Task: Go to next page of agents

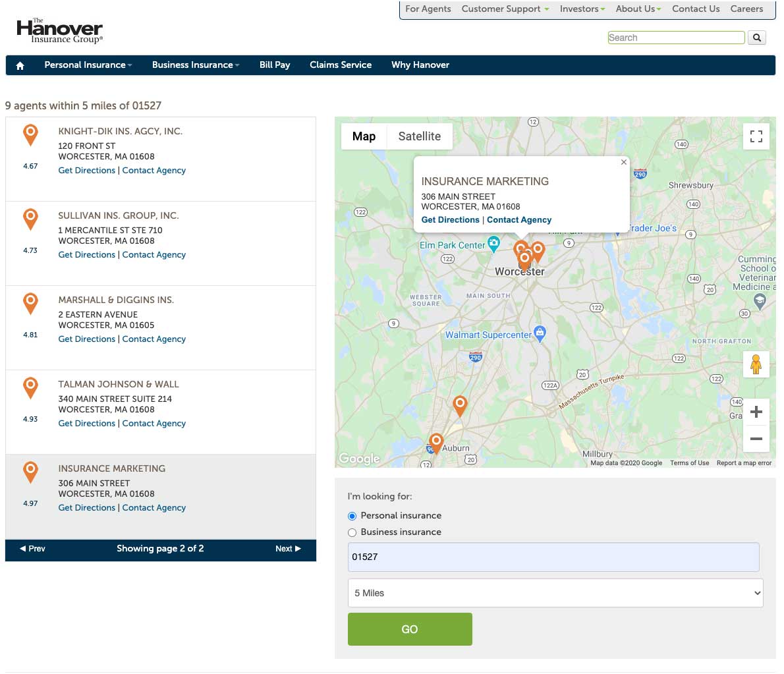Action: coord(289,549)
